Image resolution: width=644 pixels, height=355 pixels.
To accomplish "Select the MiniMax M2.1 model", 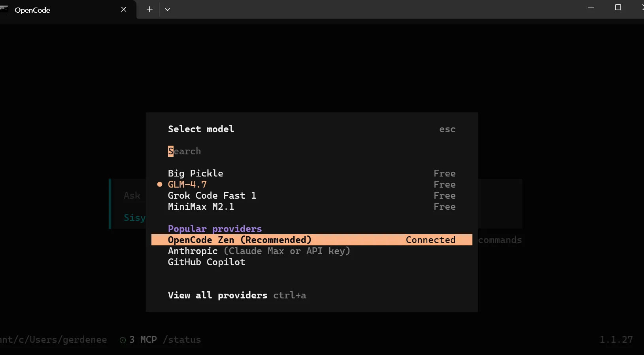I will (x=201, y=207).
